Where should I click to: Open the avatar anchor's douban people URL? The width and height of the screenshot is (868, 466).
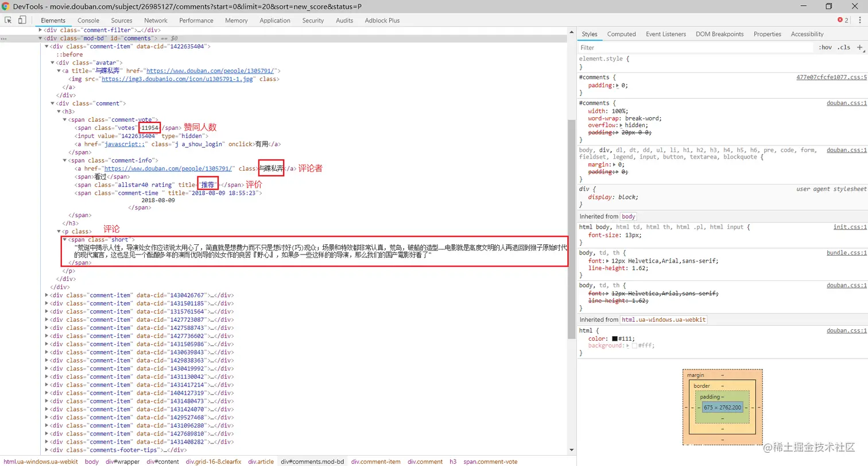coord(210,71)
